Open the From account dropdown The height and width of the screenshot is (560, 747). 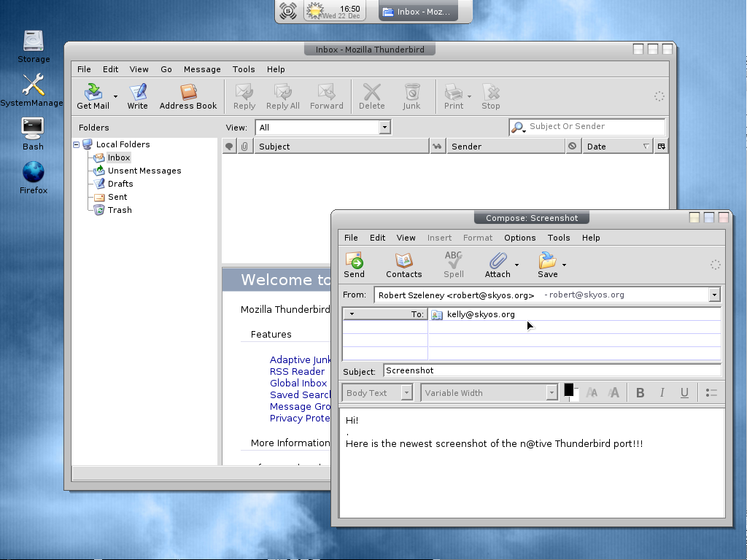click(714, 295)
